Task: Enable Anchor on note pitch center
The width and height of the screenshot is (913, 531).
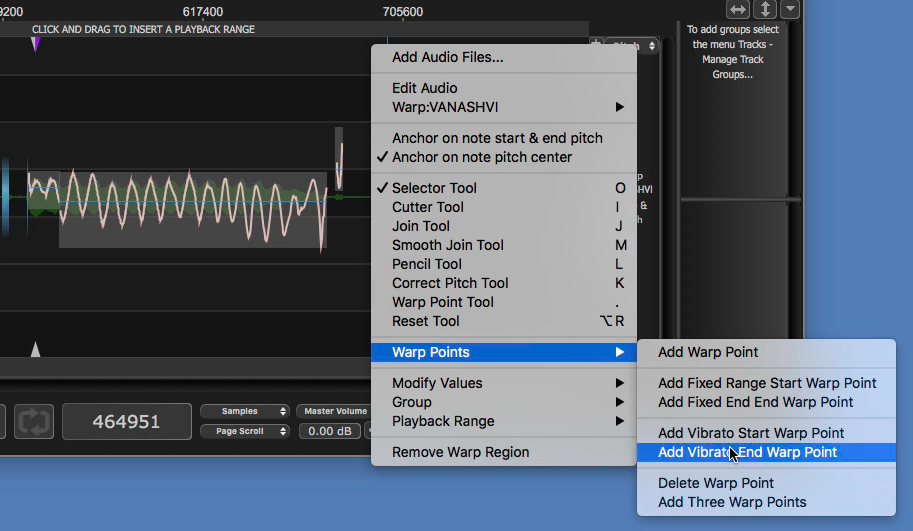Action: click(482, 157)
